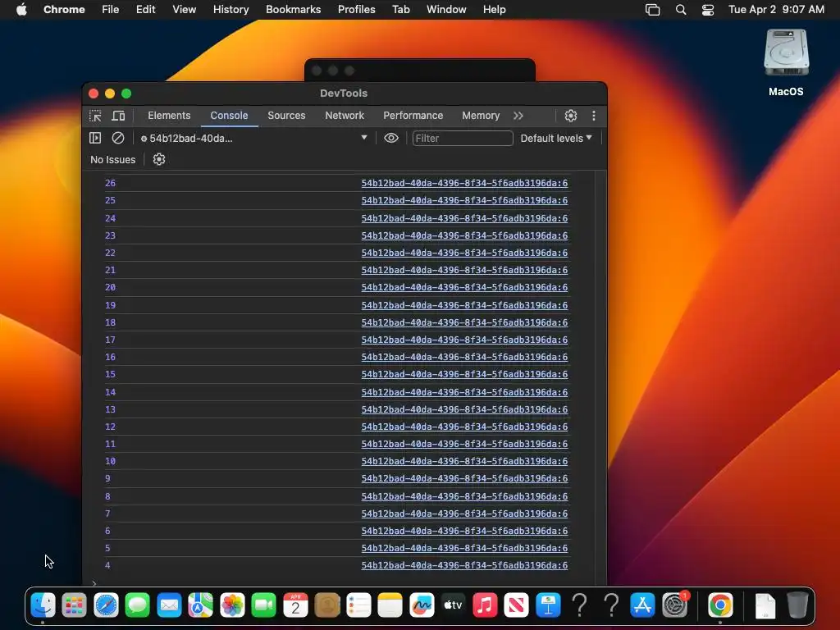The image size is (840, 630).
Task: Select logged value 18
Action: pos(111,322)
